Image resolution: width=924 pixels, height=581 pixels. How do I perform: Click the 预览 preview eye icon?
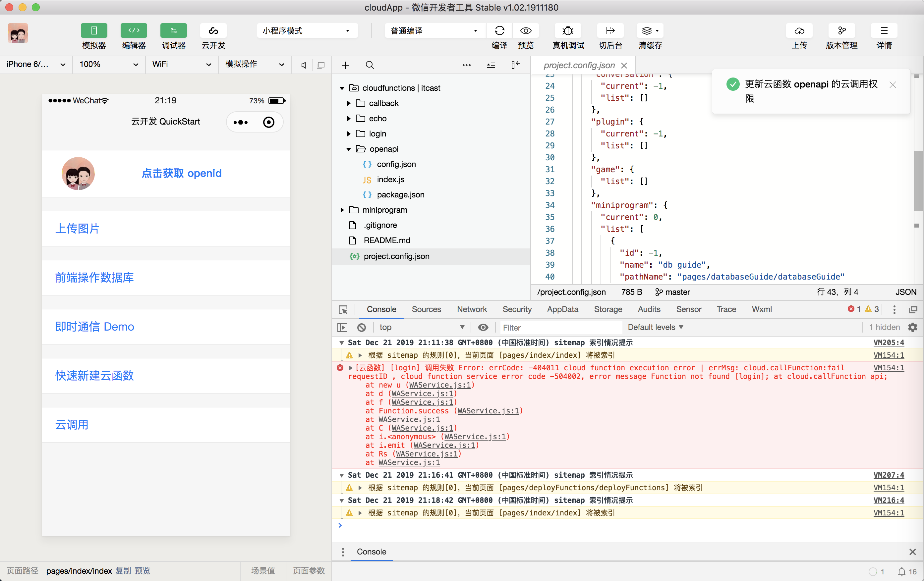[x=526, y=31]
